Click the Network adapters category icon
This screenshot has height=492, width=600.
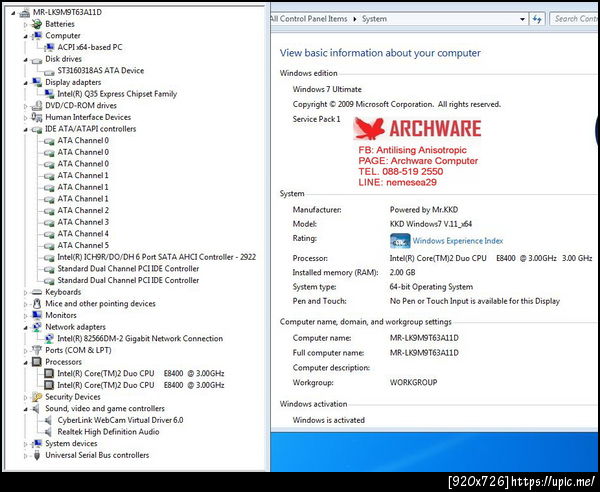pos(37,327)
